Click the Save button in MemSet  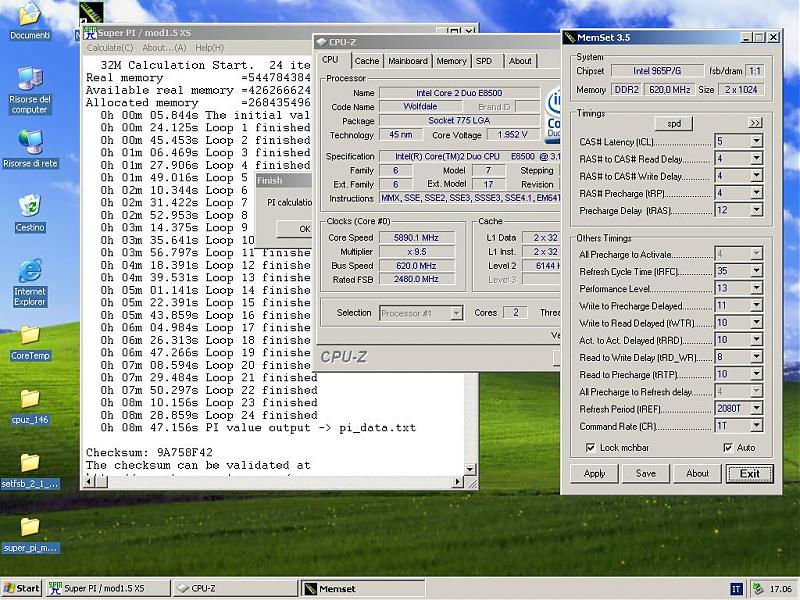646,473
